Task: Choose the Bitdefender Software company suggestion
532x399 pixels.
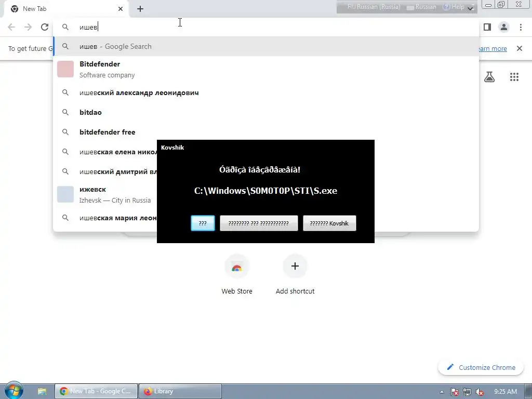Action: tap(266, 69)
